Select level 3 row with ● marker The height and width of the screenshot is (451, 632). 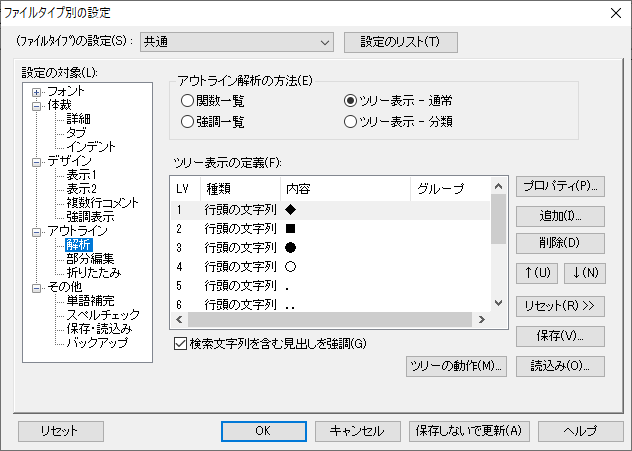click(x=331, y=248)
